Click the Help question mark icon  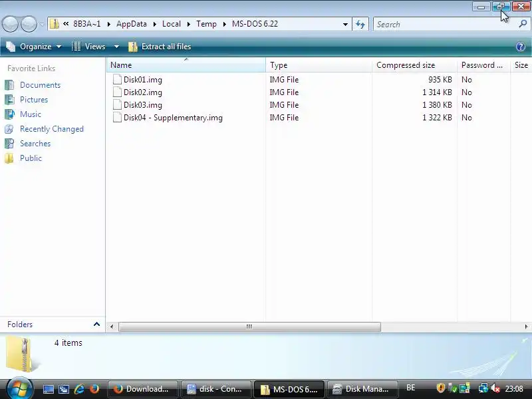point(521,47)
